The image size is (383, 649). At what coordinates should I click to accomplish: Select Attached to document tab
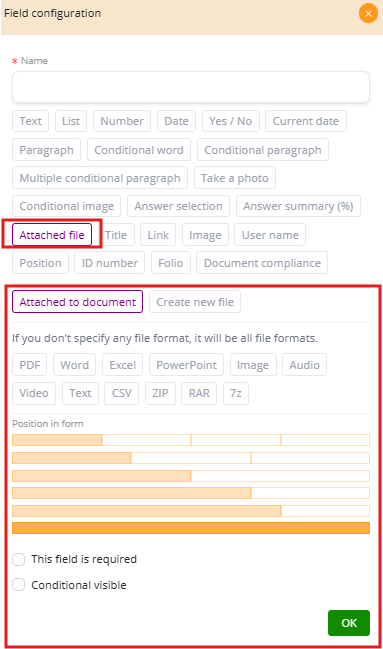point(77,302)
